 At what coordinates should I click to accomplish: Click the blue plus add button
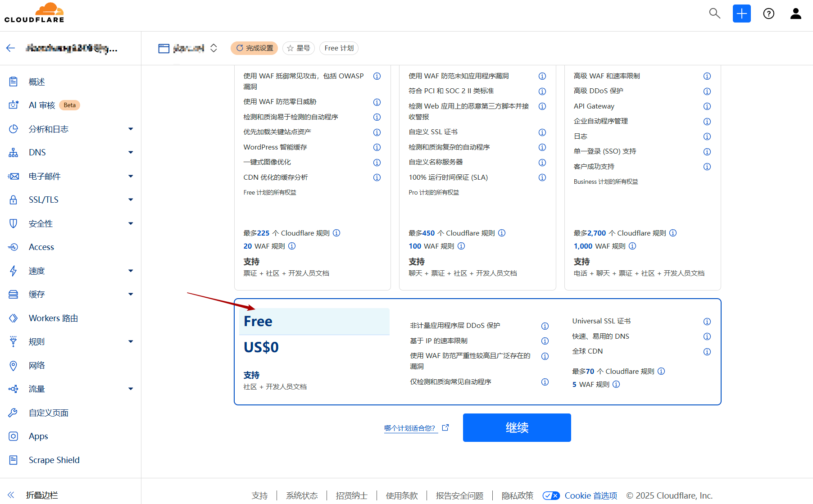tap(741, 14)
